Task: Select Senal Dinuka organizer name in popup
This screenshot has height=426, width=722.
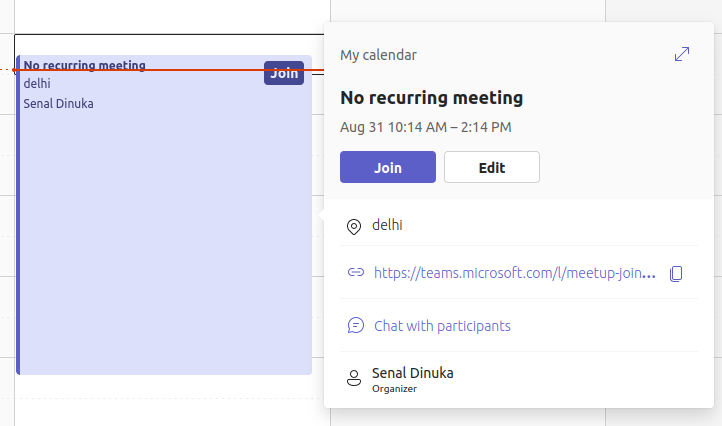Action: [x=412, y=373]
